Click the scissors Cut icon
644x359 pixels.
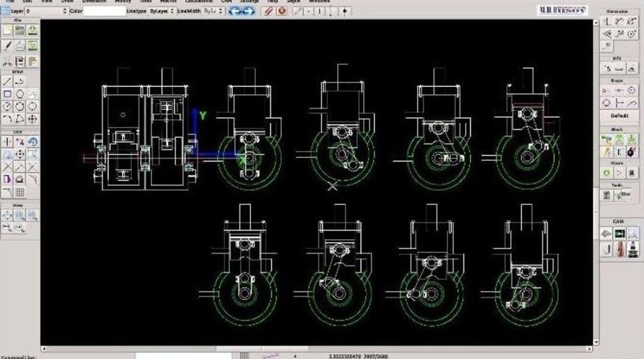pyautogui.click(x=7, y=61)
